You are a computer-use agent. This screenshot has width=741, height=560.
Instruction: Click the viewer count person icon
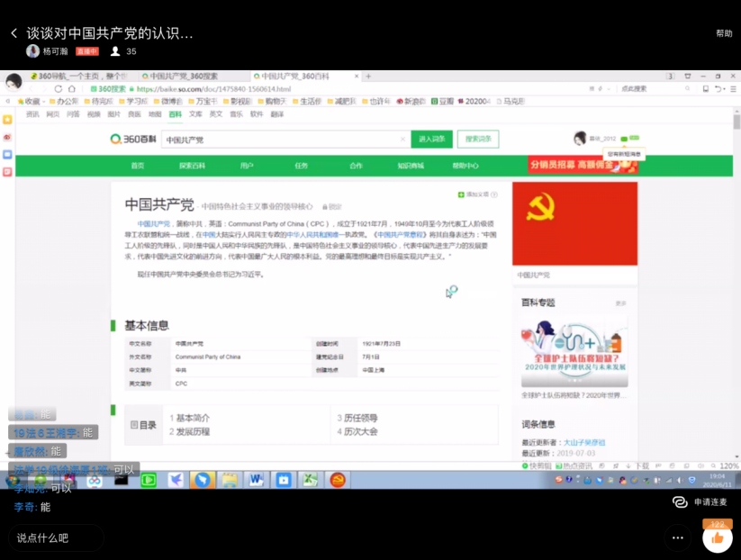(115, 51)
